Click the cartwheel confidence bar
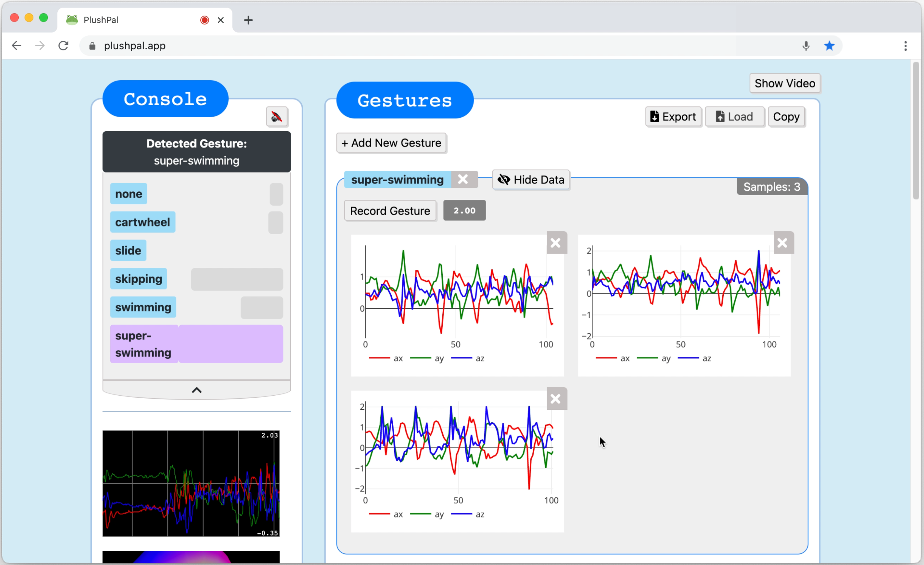924x565 pixels. click(276, 223)
